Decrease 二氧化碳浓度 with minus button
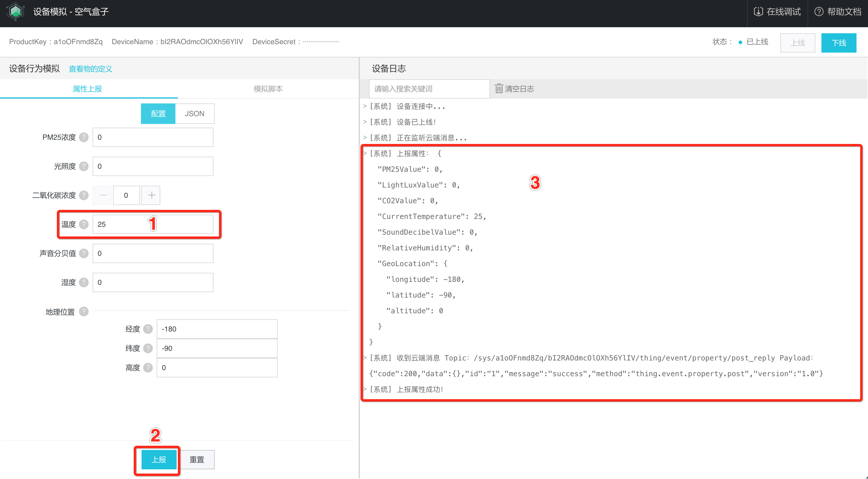 point(103,195)
